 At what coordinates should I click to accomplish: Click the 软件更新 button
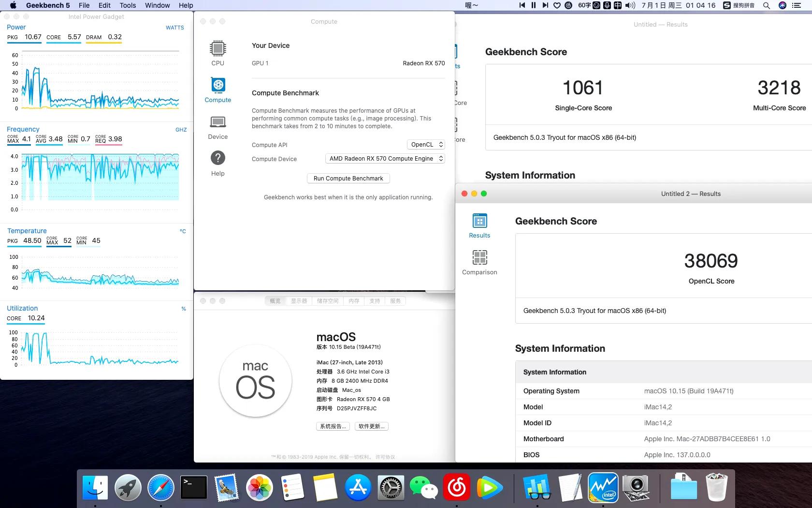[372, 426]
